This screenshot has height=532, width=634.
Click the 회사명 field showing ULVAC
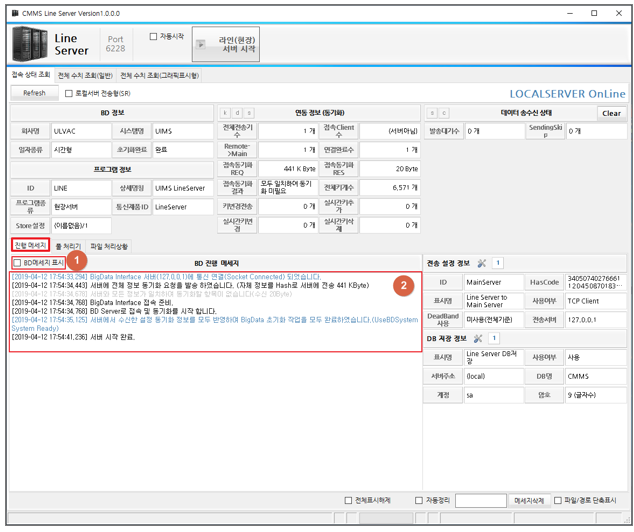coord(81,131)
